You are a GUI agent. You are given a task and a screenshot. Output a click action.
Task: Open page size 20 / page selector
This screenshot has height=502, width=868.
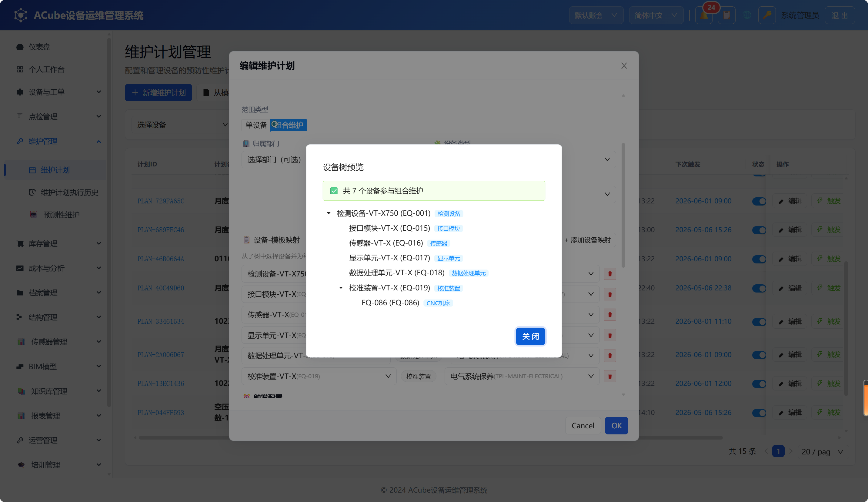pos(823,452)
